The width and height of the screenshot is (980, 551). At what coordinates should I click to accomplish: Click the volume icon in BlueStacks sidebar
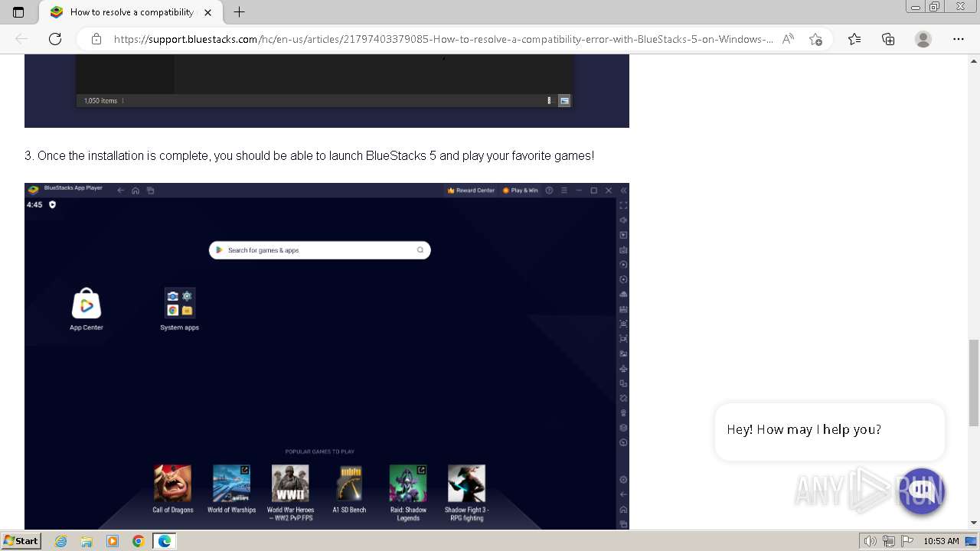point(623,220)
